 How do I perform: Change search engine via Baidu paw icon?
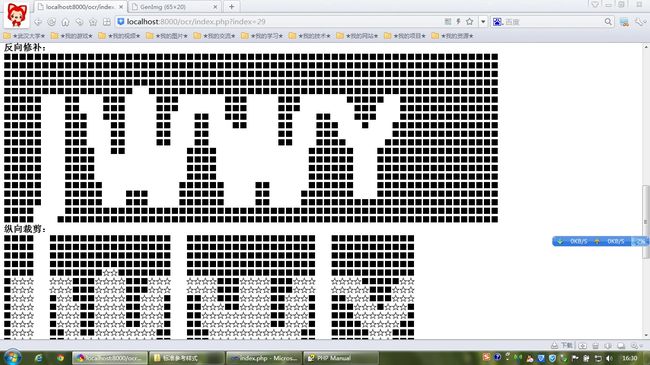click(x=497, y=22)
